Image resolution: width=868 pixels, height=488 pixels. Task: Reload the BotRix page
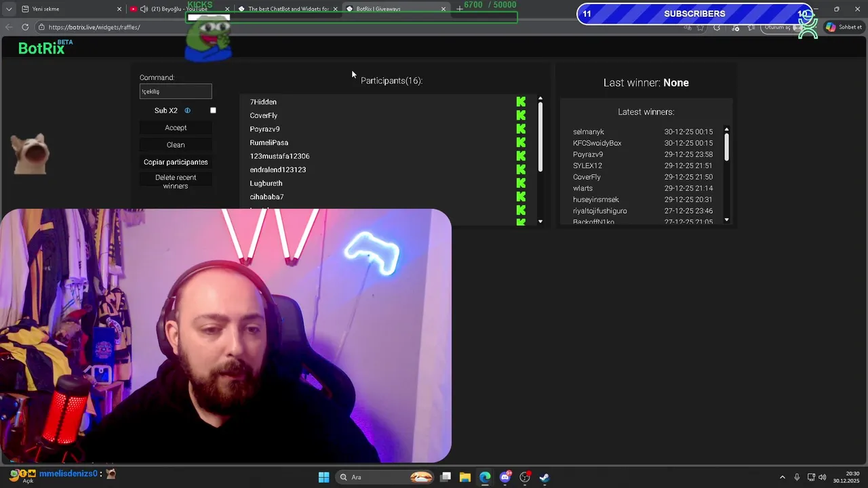tap(25, 27)
